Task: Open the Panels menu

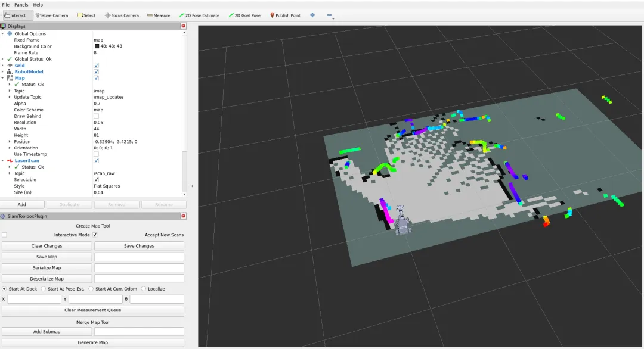Action: click(21, 5)
